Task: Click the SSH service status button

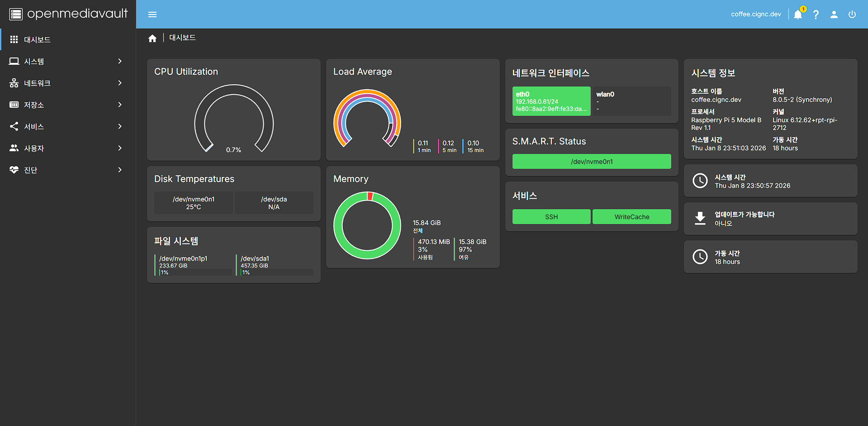Action: click(551, 217)
